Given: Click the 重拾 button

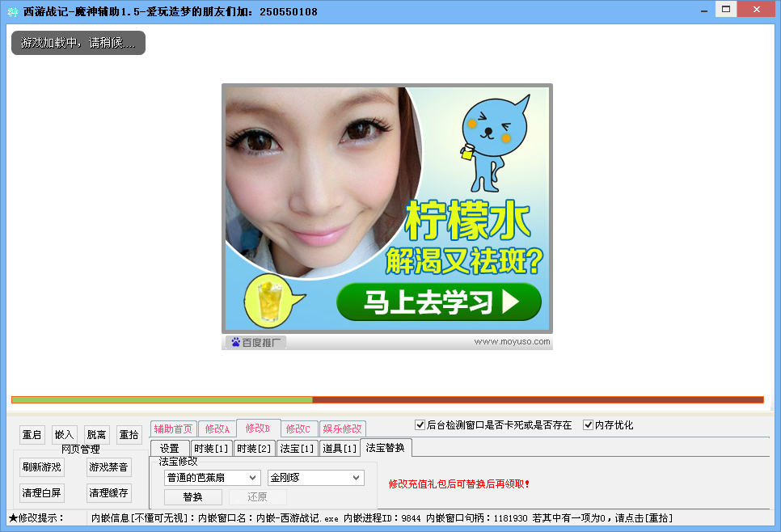Looking at the screenshot, I should [x=129, y=435].
